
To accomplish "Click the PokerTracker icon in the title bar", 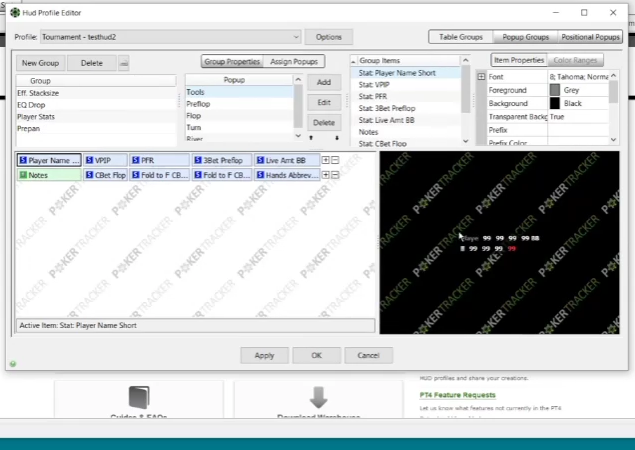I will click(x=15, y=13).
